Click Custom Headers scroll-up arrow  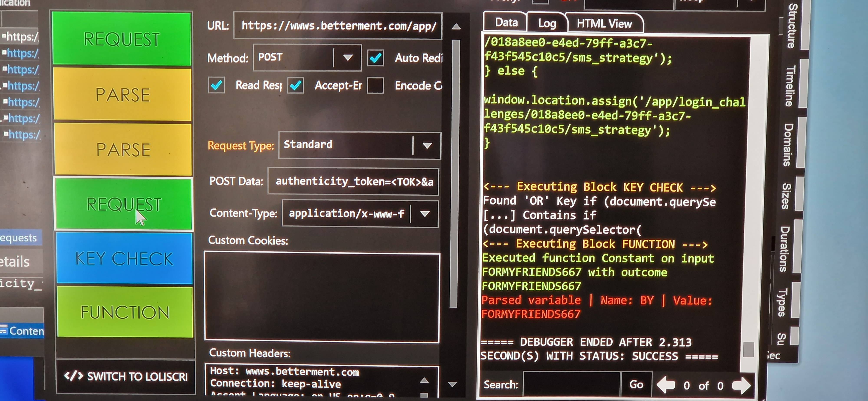(x=424, y=380)
